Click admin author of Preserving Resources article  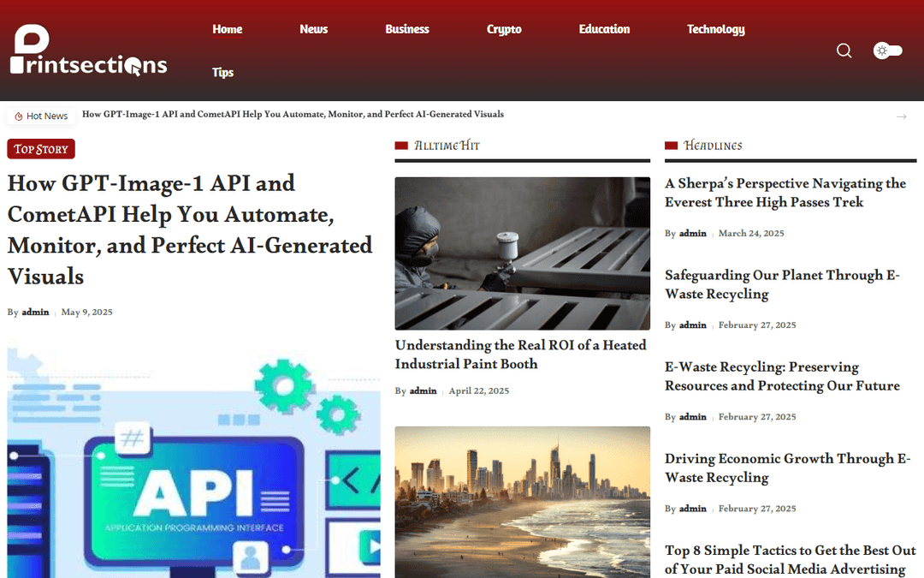tap(693, 416)
